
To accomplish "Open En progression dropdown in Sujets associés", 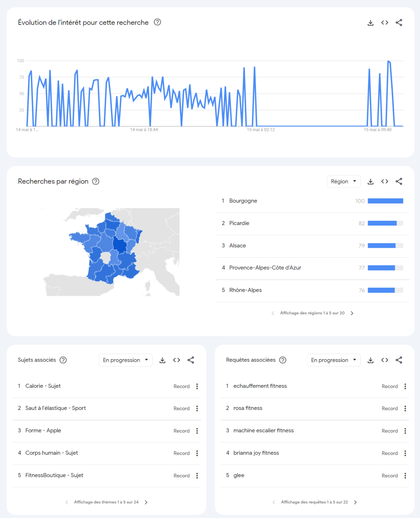I will (126, 360).
